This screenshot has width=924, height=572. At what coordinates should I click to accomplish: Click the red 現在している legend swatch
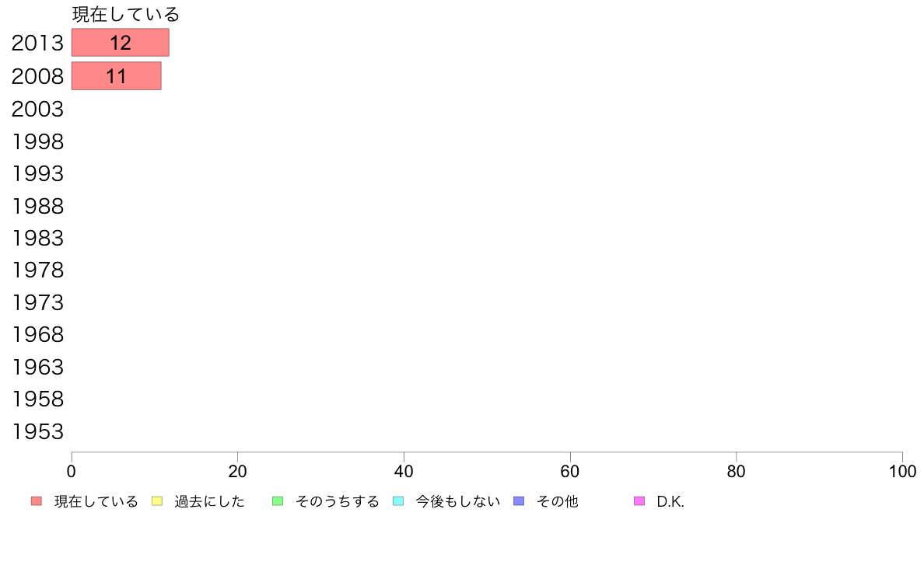coord(37,501)
